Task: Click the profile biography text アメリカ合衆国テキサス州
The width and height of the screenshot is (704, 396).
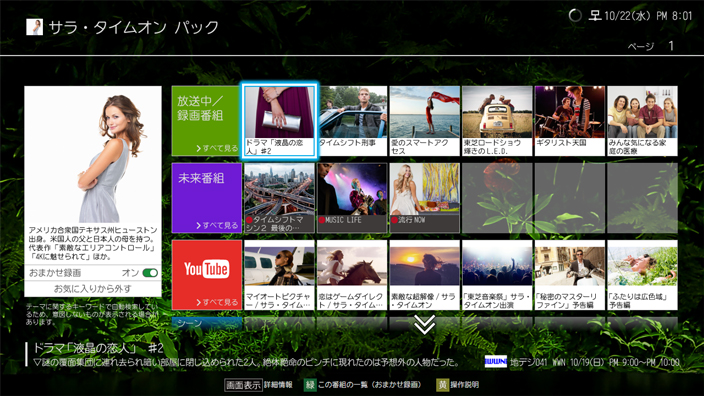Action: pyautogui.click(x=93, y=243)
